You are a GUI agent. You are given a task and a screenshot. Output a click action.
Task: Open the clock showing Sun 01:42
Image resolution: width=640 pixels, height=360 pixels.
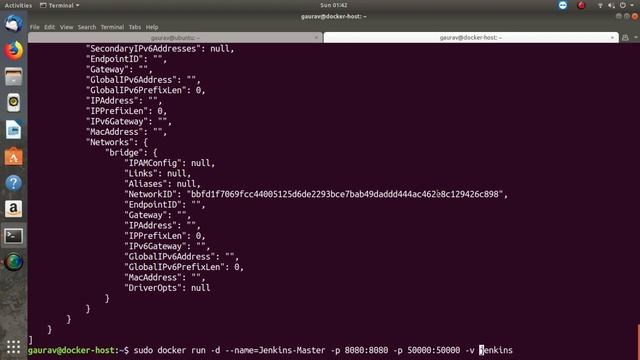tap(333, 5)
